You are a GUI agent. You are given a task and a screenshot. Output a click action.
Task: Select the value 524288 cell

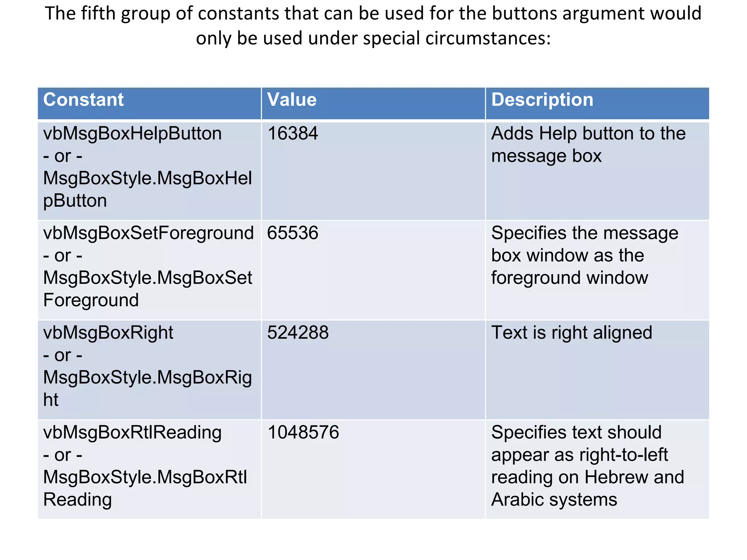[x=373, y=370]
